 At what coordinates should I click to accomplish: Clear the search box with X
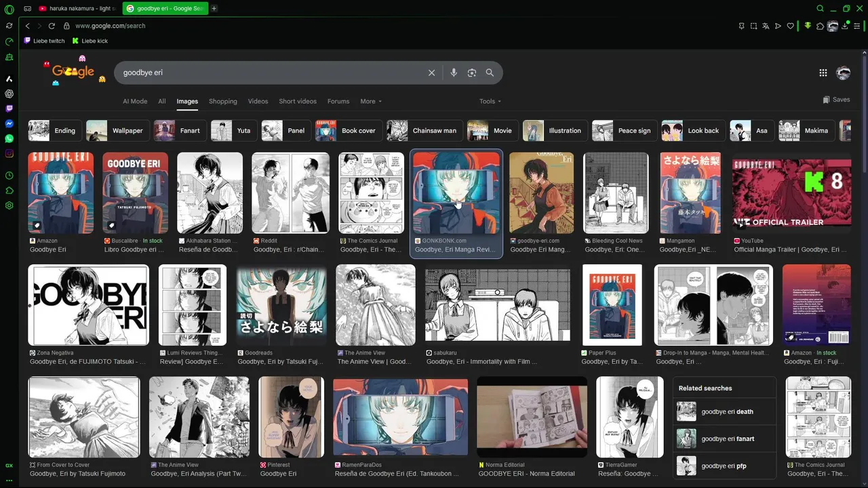431,73
